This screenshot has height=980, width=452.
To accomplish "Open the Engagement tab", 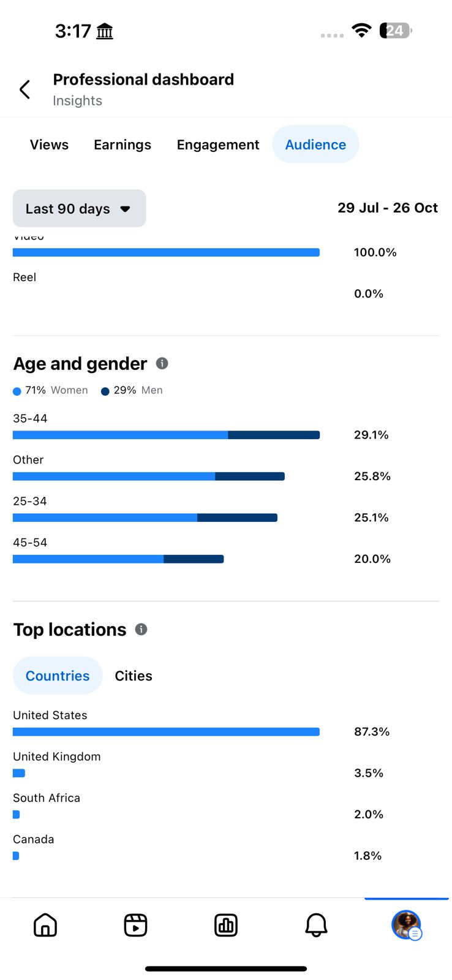I will click(x=218, y=145).
